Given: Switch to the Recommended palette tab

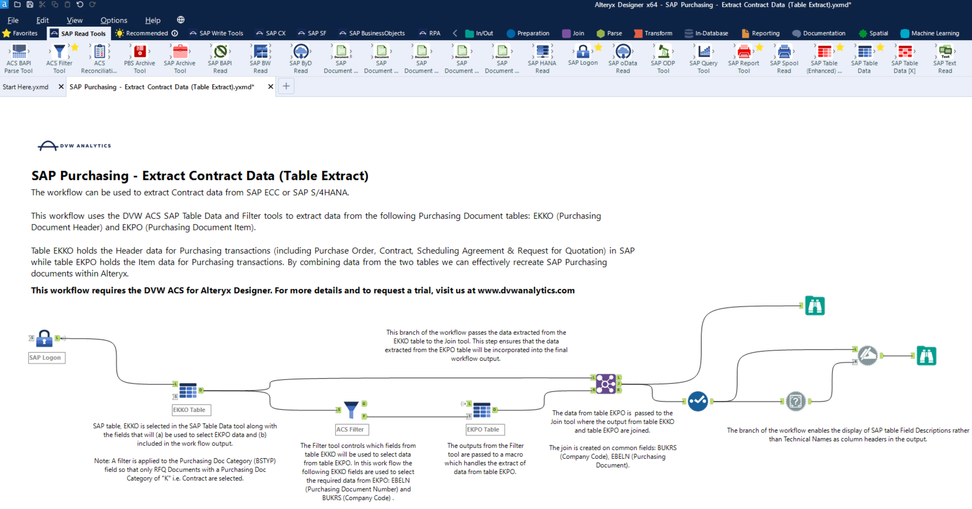Looking at the screenshot, I should click(143, 33).
